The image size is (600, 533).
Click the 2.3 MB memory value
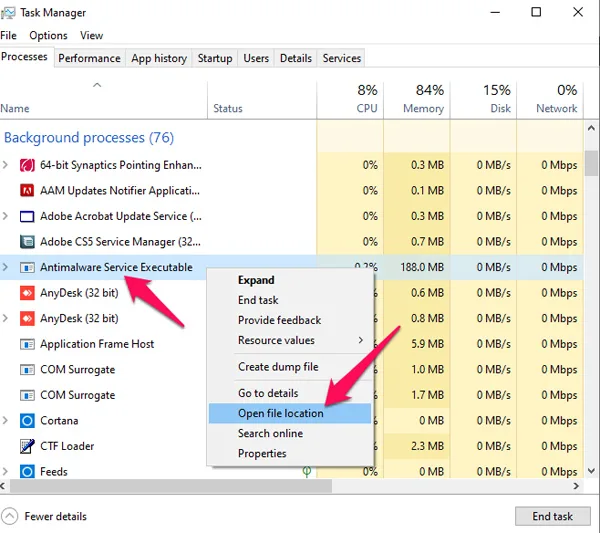click(x=427, y=446)
